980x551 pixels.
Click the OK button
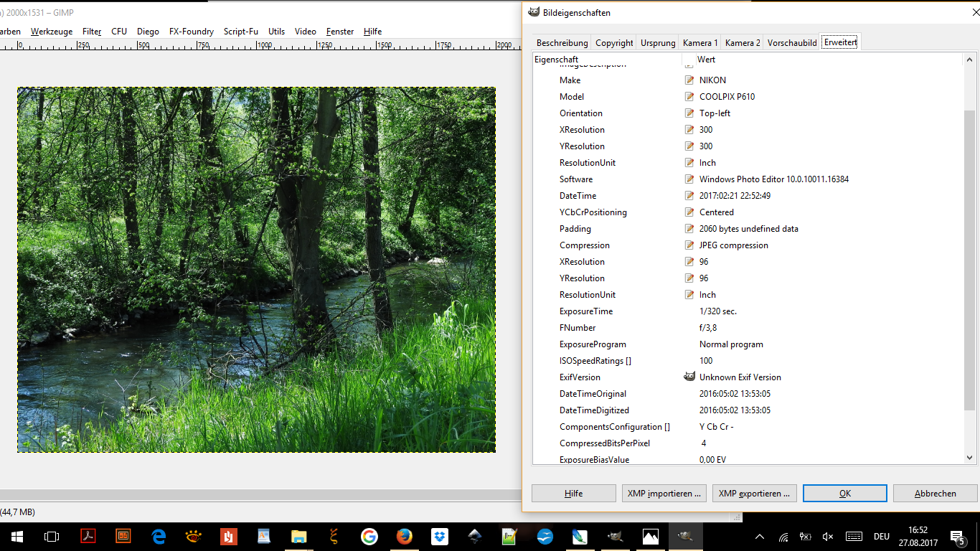tap(844, 494)
